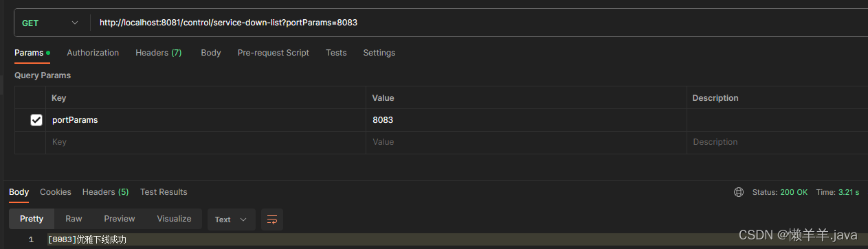Switch to the Authorization tab

93,53
